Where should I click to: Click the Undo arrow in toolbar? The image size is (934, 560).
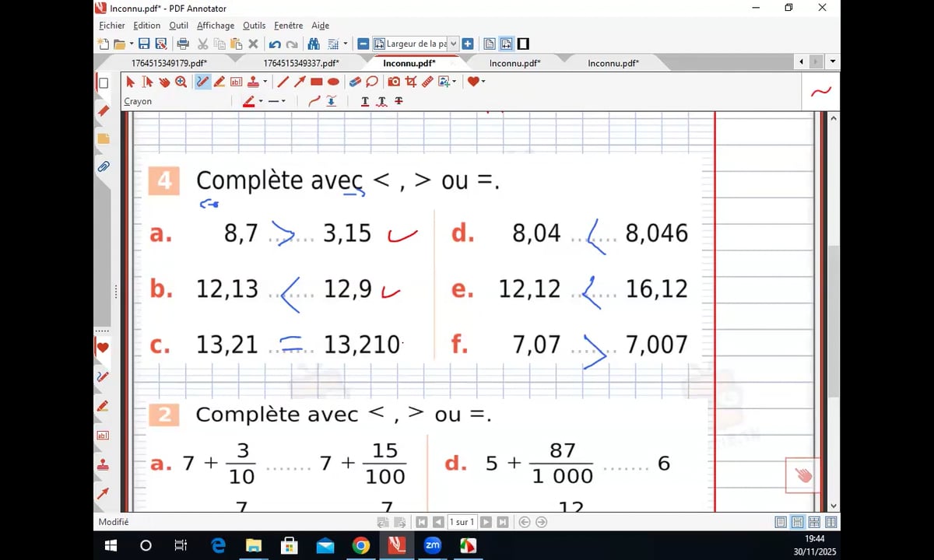(275, 44)
